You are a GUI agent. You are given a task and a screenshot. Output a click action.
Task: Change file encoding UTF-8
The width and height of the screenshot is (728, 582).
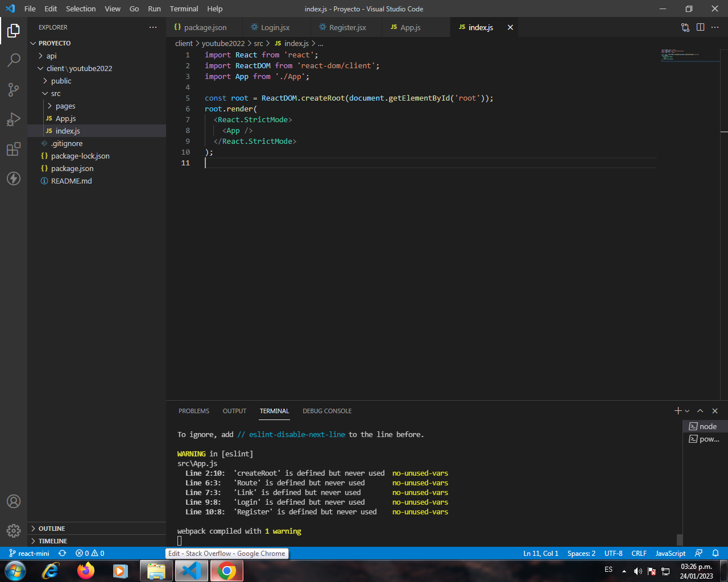point(613,553)
